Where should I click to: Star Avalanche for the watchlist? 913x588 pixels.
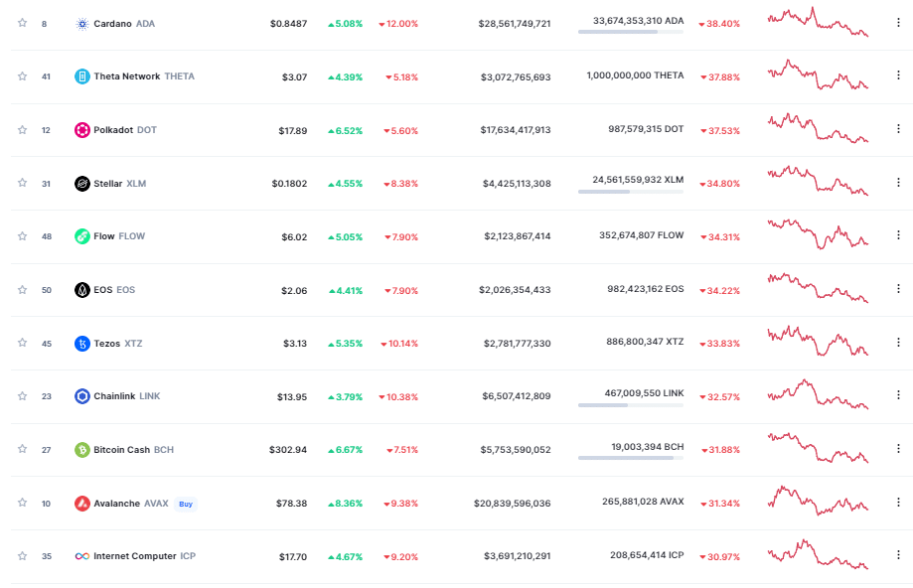point(22,503)
